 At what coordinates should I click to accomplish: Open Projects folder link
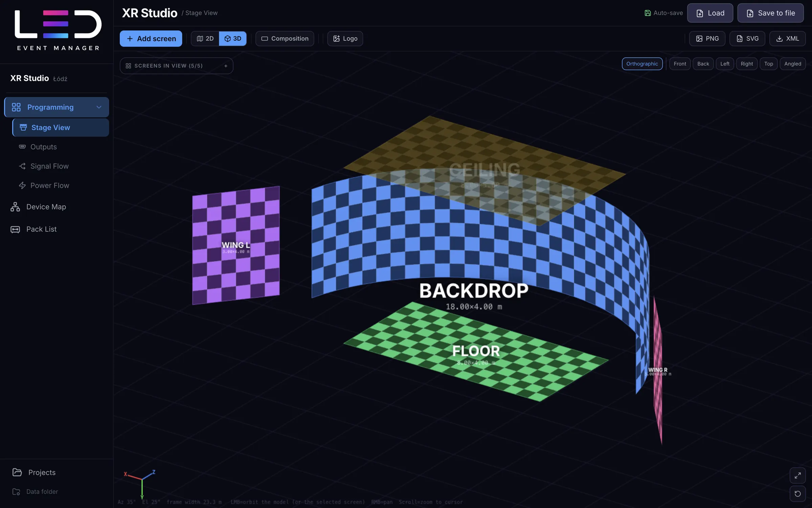[42, 472]
